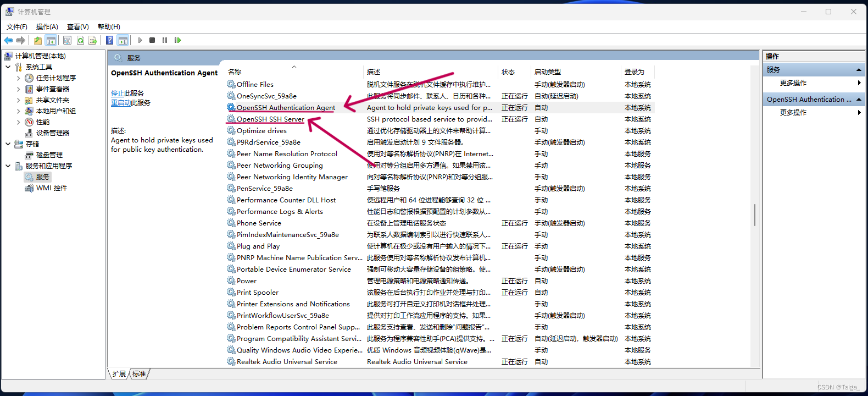The width and height of the screenshot is (868, 396).
Task: Click the 共享文件夹 icon in tree
Action: point(29,100)
